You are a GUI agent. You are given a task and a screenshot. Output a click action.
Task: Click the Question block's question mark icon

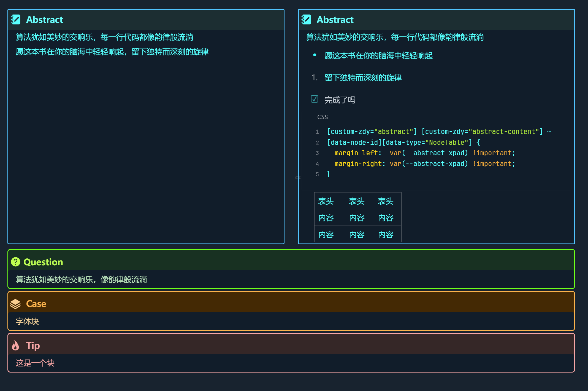coord(16,262)
